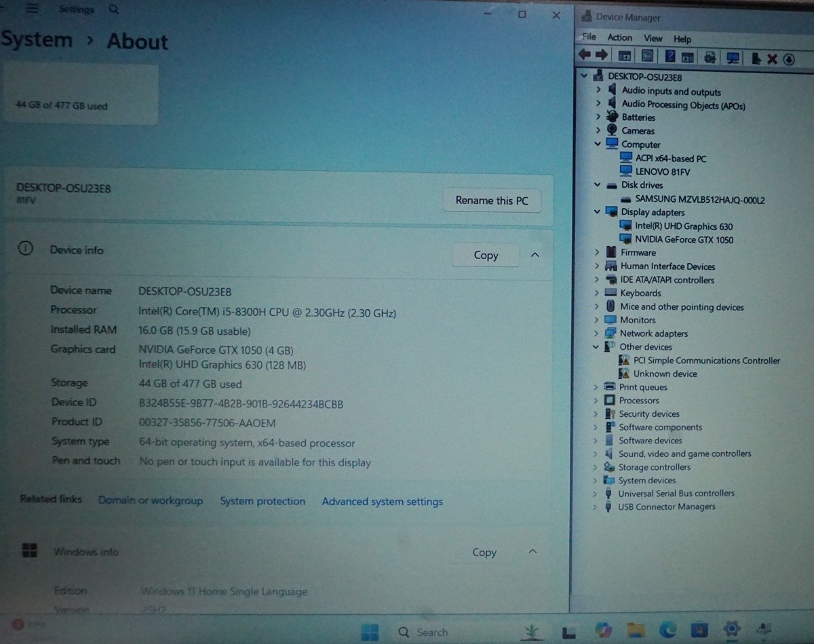814x644 pixels.
Task: Collapse the Other devices node
Action: pos(597,346)
